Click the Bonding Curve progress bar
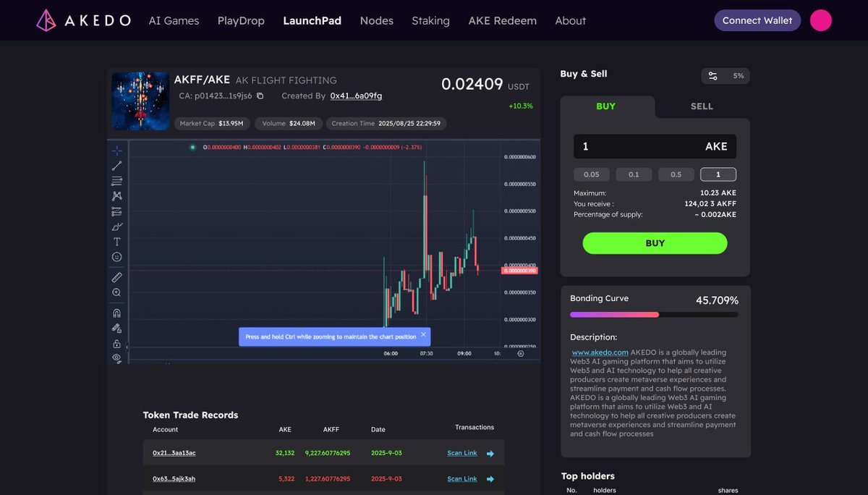Viewport: 868px width, 495px height. click(x=654, y=315)
